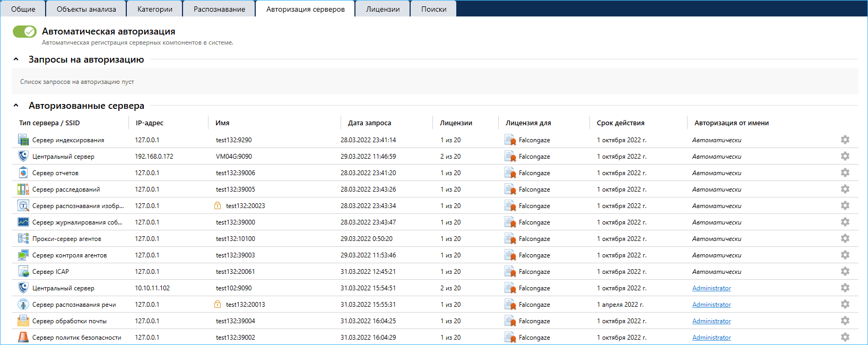This screenshot has height=345, width=868.
Task: Open the Распознавание tab
Action: click(x=219, y=9)
